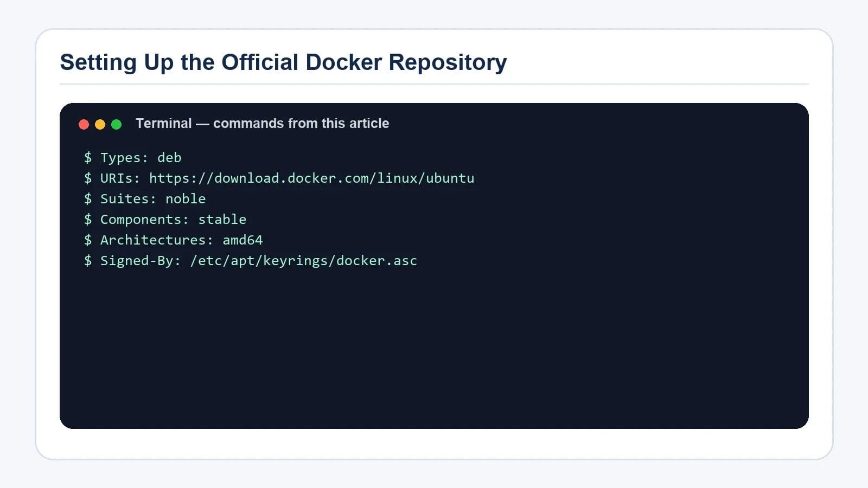Click the red close dot in terminal
Screen dimensions: 868x488
point(84,124)
